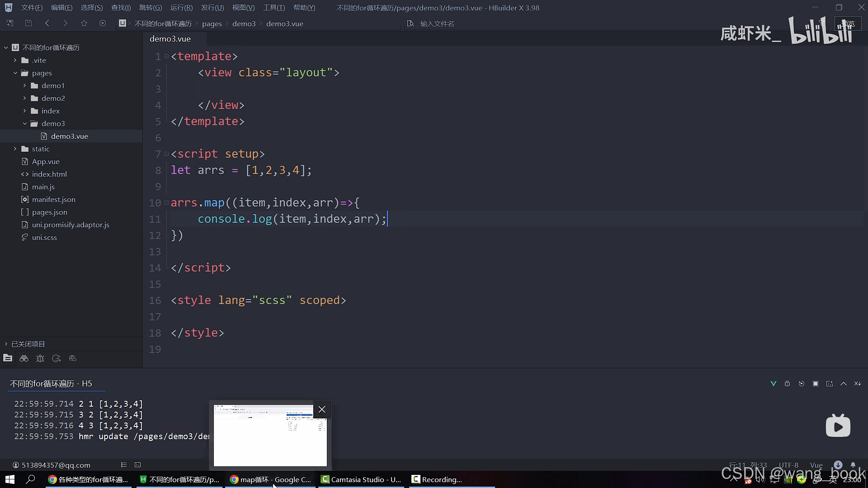Click the UTF-8 encoding in status bar

point(788,465)
